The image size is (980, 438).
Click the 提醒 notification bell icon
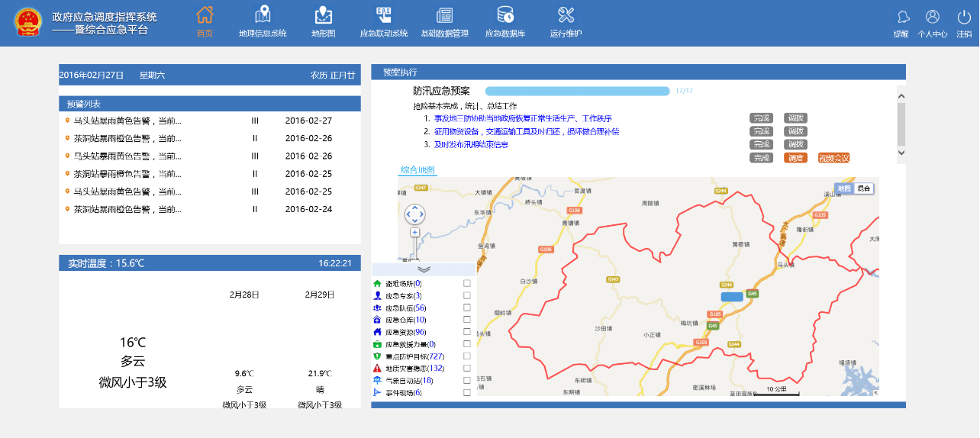901,18
